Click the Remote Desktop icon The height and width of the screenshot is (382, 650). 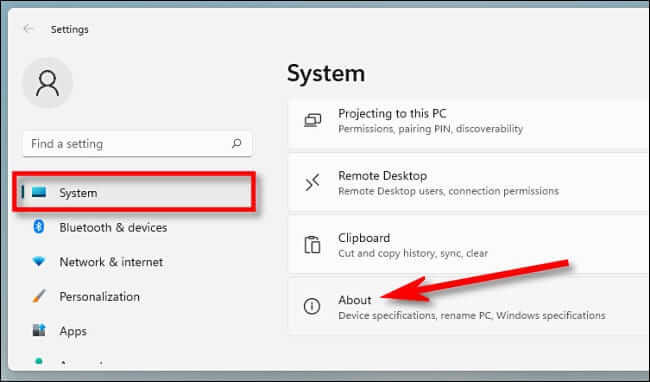[x=312, y=183]
